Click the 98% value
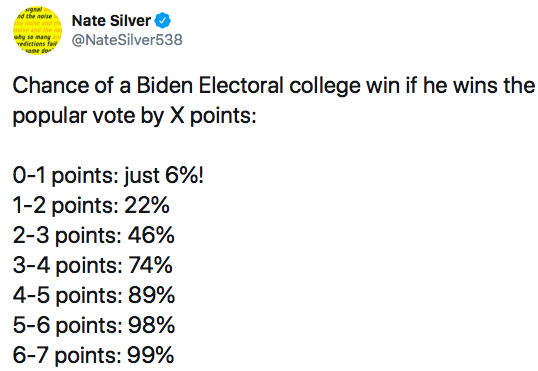The width and height of the screenshot is (538, 371). coord(151,325)
